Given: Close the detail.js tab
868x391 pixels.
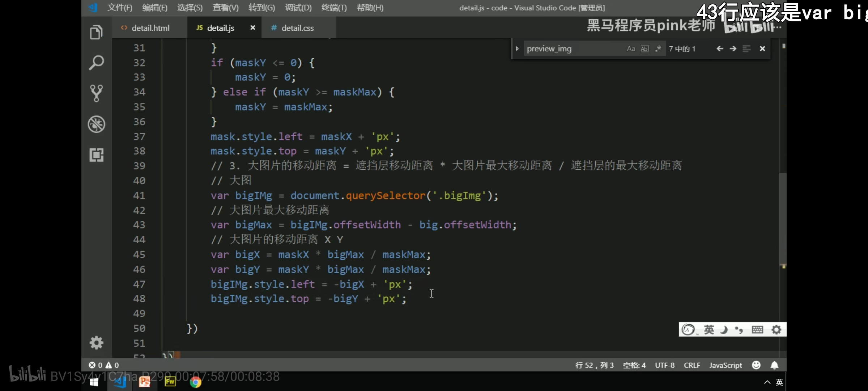Looking at the screenshot, I should pos(253,28).
